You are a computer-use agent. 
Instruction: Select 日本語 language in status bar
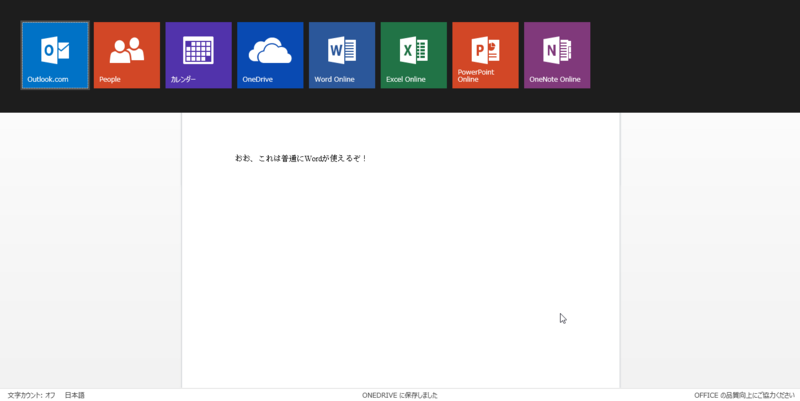[x=75, y=395]
